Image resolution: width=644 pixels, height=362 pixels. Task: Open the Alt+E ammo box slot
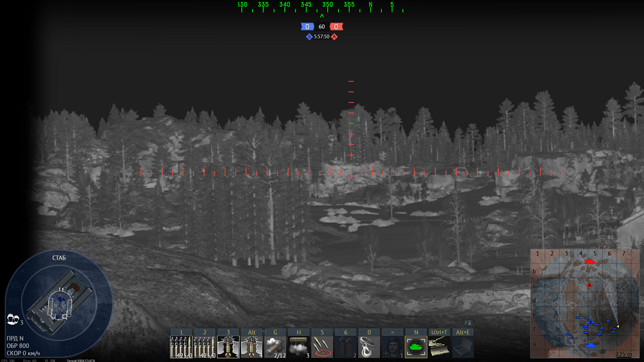[462, 347]
